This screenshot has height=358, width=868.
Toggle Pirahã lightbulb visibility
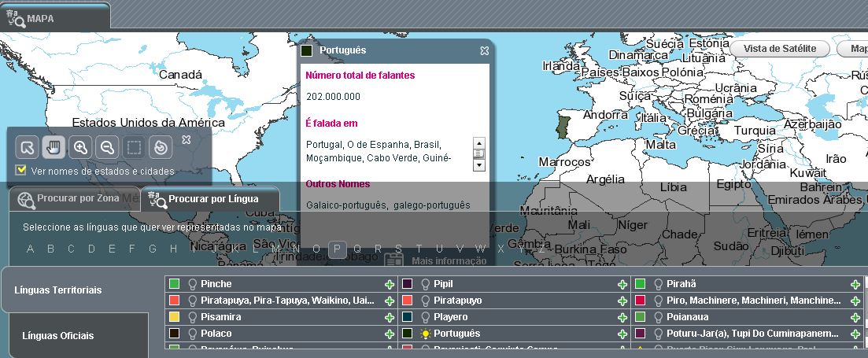(658, 284)
